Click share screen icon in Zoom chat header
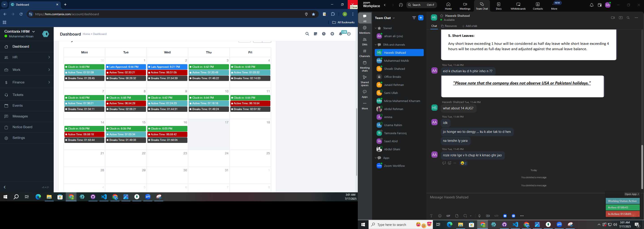The width and height of the screenshot is (644, 229). (x=621, y=18)
